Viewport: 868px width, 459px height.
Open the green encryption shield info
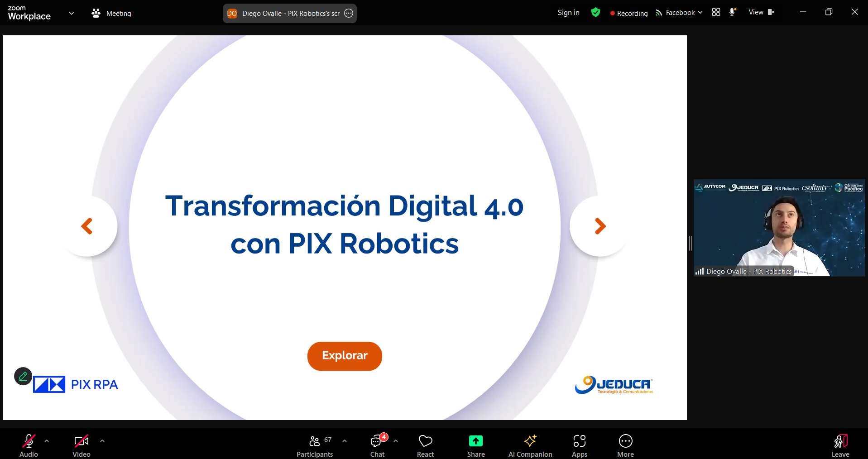point(595,12)
